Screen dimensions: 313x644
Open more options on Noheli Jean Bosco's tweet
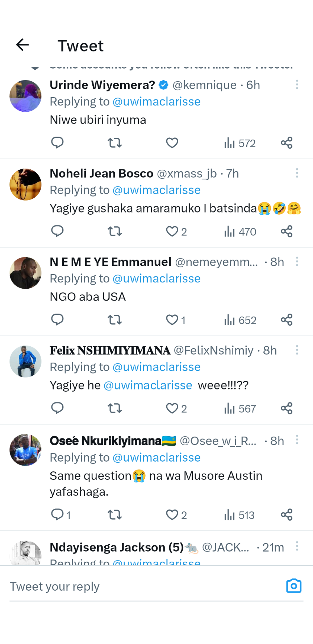click(x=297, y=173)
